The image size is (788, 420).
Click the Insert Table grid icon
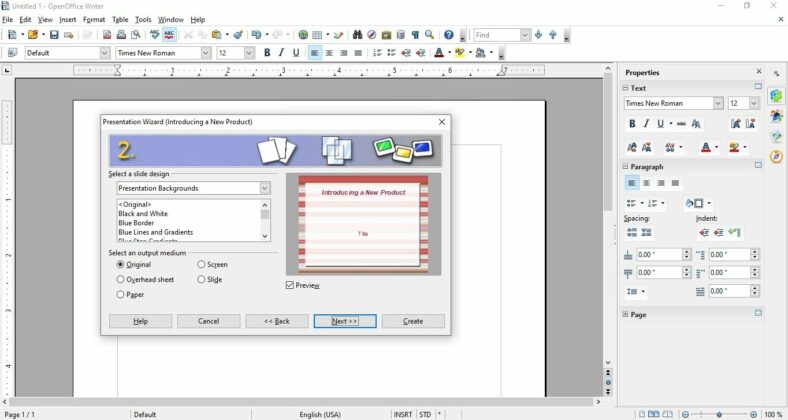pos(317,35)
